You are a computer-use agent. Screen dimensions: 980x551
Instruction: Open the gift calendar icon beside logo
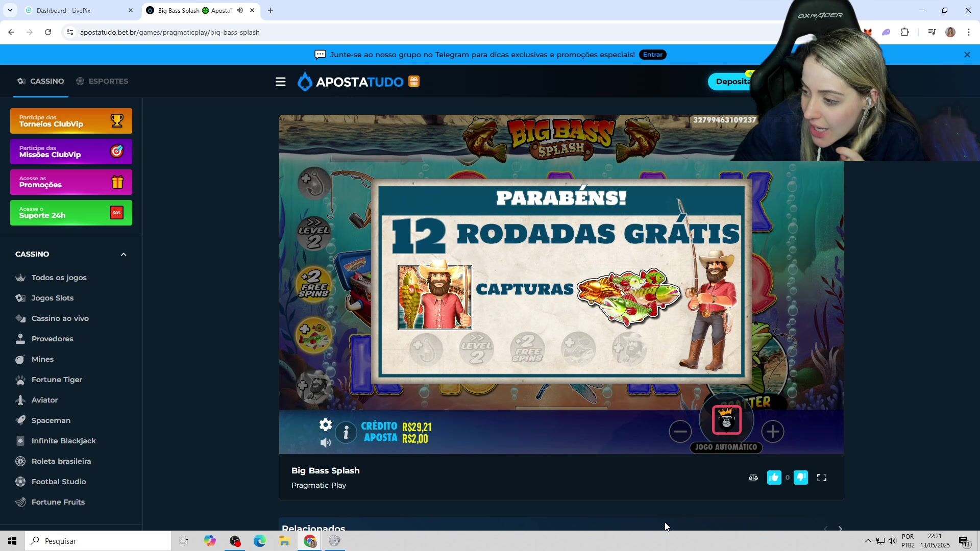click(x=414, y=82)
